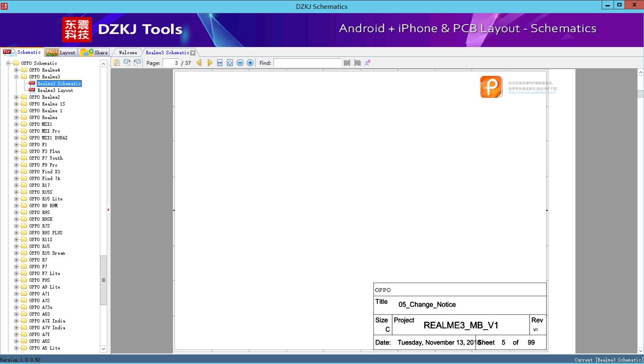The height and width of the screenshot is (364, 644).
Task: Select the OPPO Realme tree item
Action: (x=43, y=117)
